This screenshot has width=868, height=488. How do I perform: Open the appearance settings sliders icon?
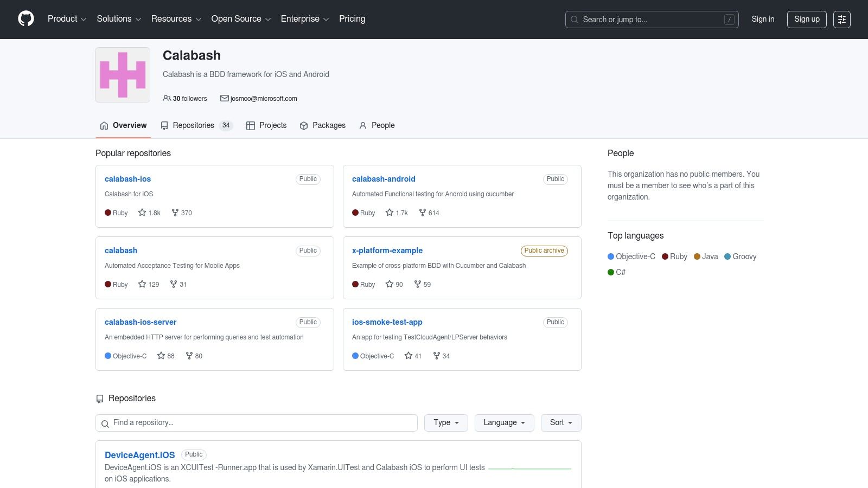842,20
